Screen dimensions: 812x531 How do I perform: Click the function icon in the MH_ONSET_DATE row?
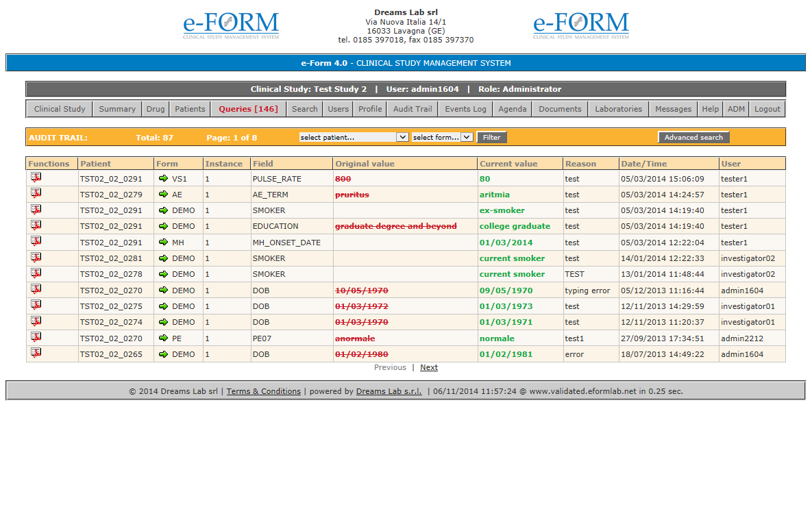(x=36, y=241)
